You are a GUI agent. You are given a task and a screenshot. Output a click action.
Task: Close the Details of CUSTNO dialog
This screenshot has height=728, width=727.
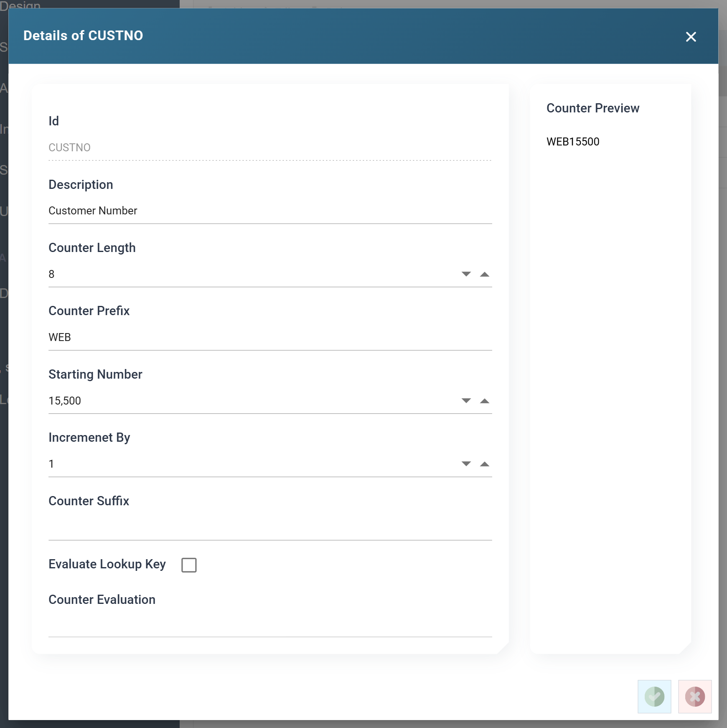point(691,37)
